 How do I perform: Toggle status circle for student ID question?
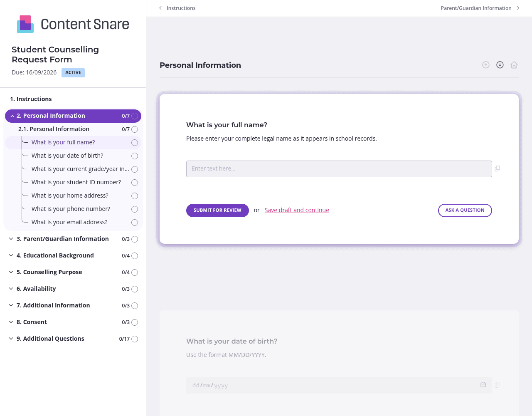pyautogui.click(x=135, y=183)
